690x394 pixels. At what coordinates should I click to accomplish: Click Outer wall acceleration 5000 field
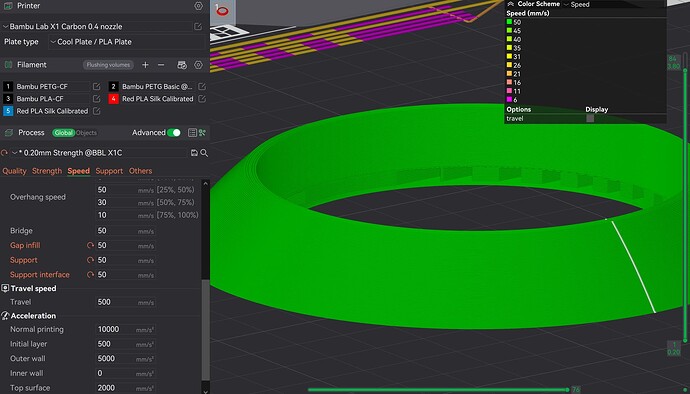pos(125,358)
